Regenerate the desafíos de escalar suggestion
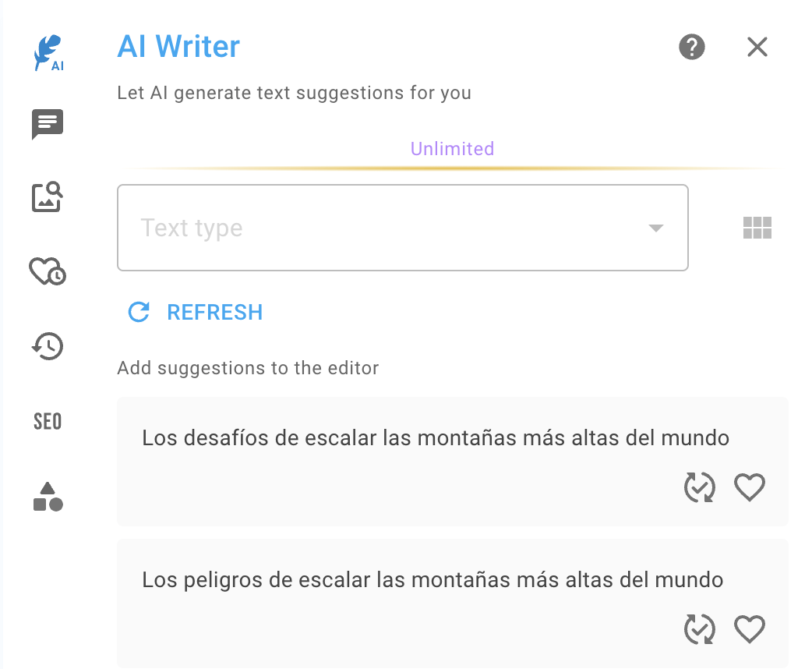 (x=699, y=487)
